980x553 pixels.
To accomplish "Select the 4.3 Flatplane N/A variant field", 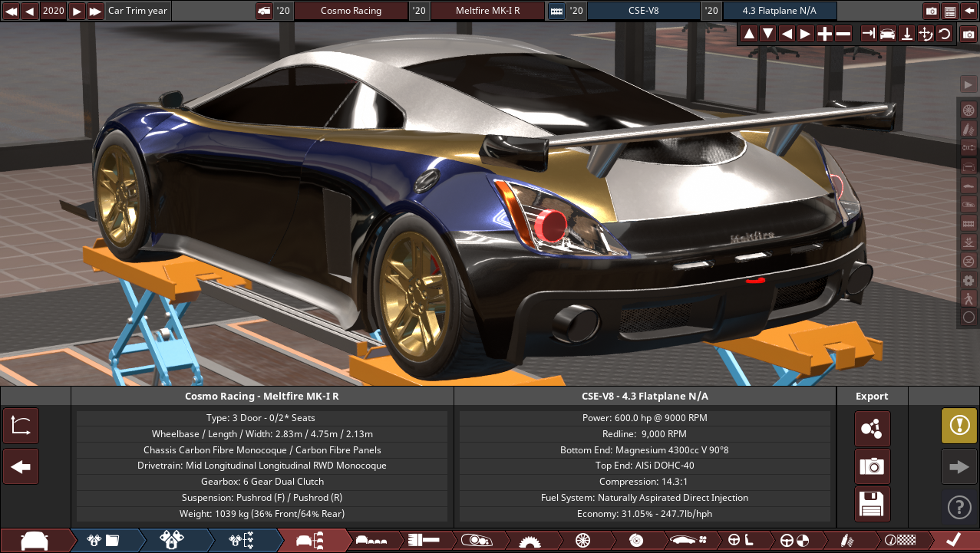I will pos(780,11).
